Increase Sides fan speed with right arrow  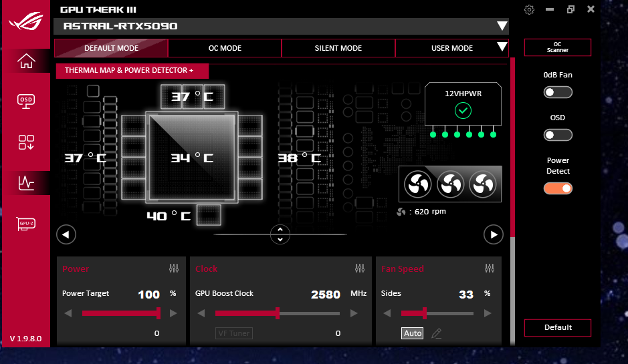pyautogui.click(x=488, y=313)
